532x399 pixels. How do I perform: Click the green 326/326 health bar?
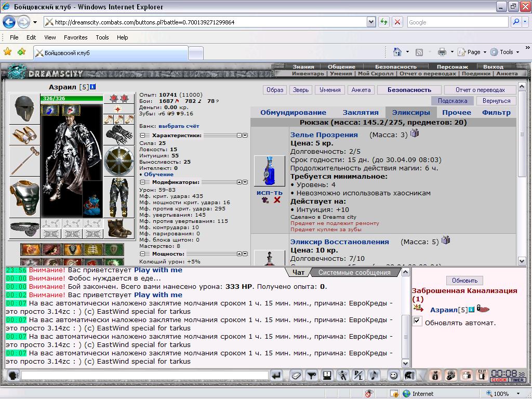click(72, 98)
